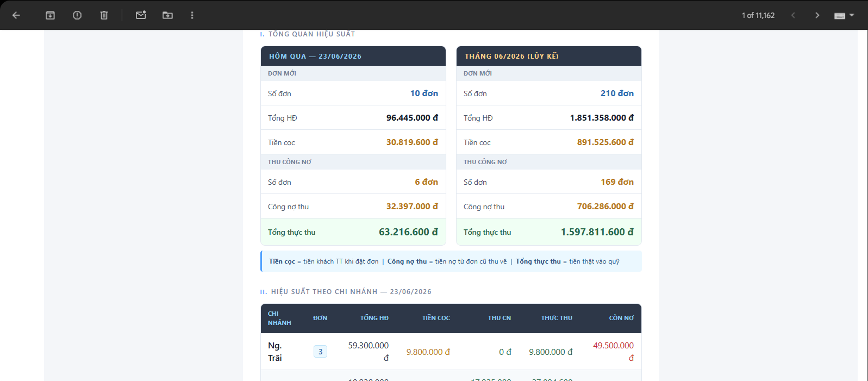Viewport: 868px width, 381px height.
Task: Click the debt collected '706.286.000 đ'
Action: 605,207
